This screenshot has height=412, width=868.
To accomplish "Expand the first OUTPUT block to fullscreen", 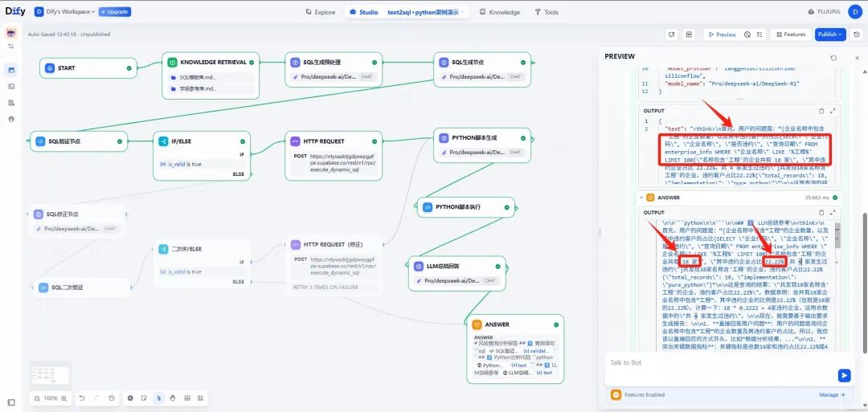I will [x=833, y=111].
